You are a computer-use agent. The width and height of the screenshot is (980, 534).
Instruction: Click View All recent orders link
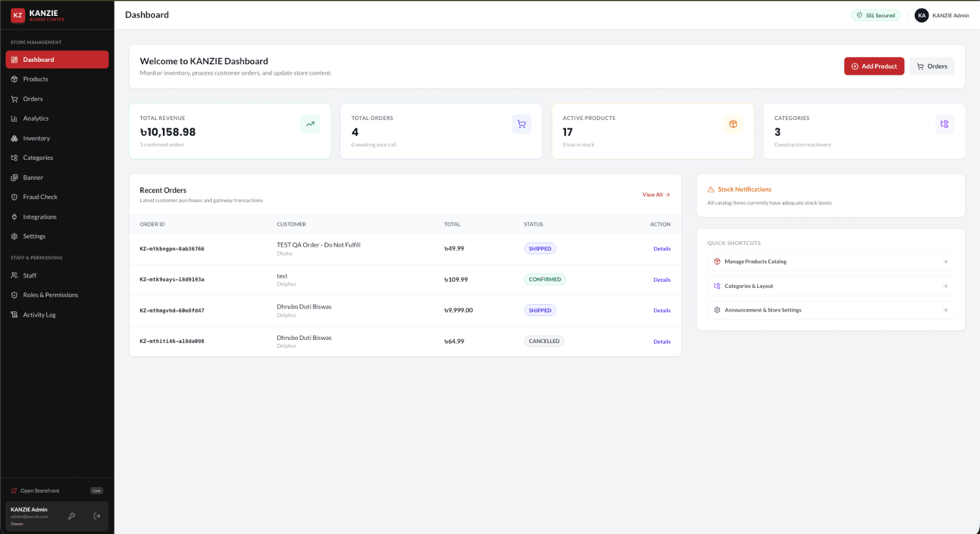tap(656, 195)
